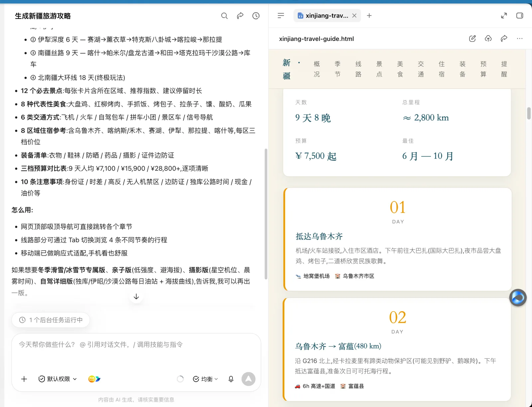Go to 交通 section in page nav
The height and width of the screenshot is (407, 532).
click(x=421, y=69)
